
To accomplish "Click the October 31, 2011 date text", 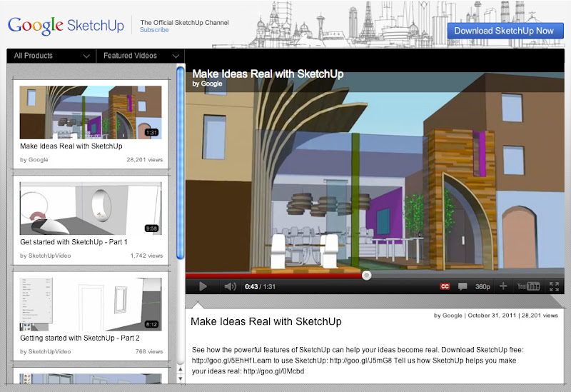I will (492, 316).
